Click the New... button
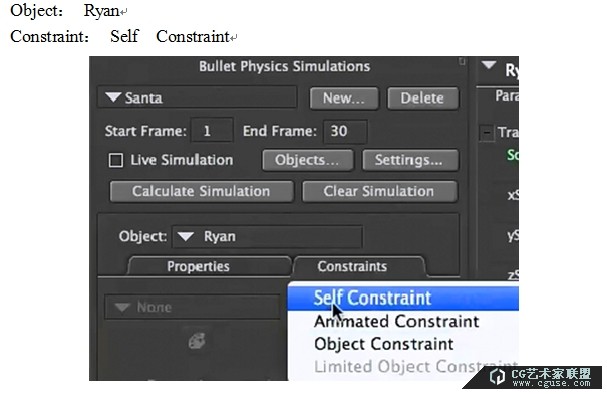 [x=344, y=98]
